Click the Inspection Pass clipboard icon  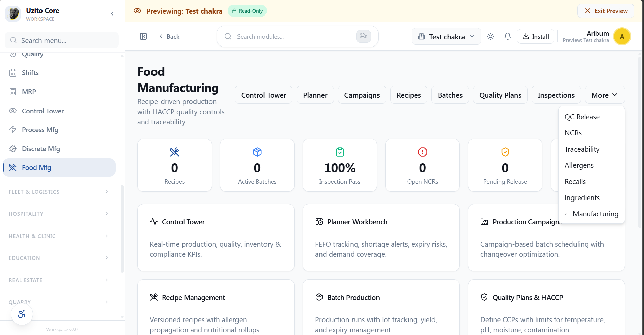pyautogui.click(x=340, y=152)
